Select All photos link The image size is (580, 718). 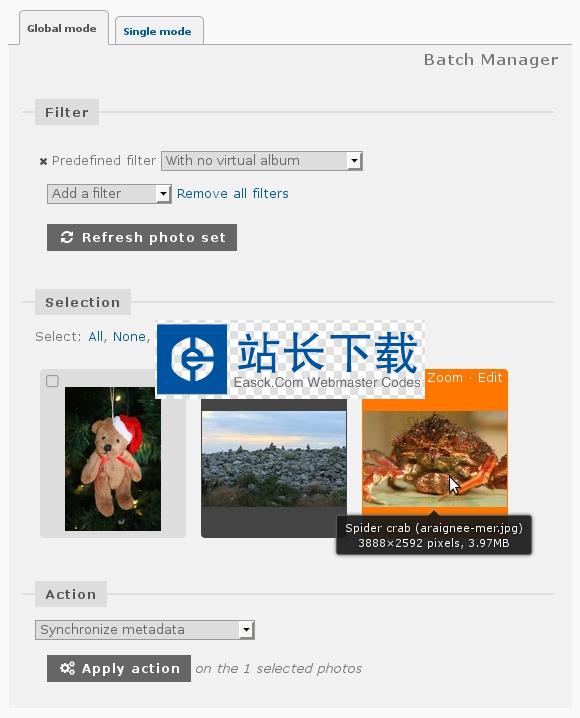tap(96, 337)
